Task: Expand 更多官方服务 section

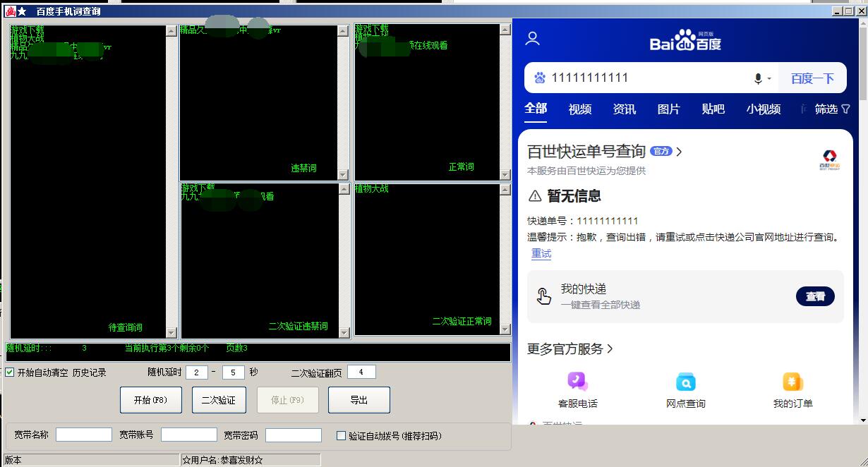Action: (x=570, y=349)
